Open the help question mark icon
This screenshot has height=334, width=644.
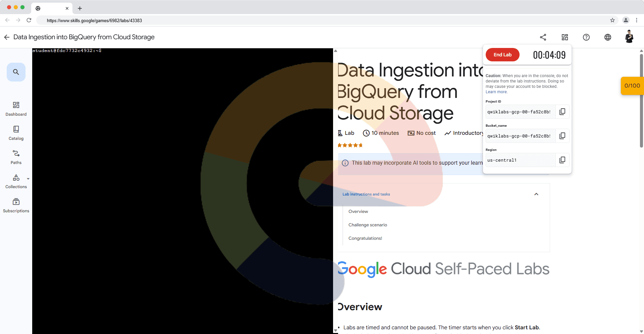(586, 37)
